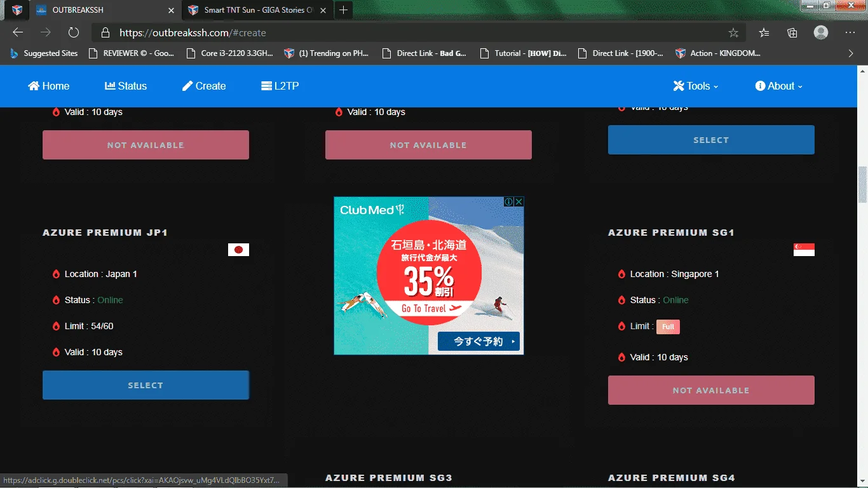Open the Club Med advertisement
868x488 pixels.
pos(428,275)
